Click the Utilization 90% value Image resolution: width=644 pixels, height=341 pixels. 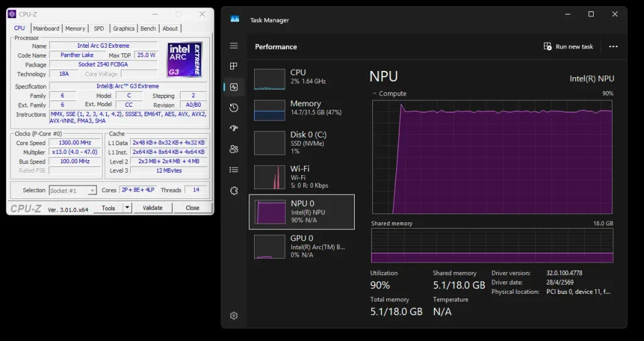pyautogui.click(x=380, y=285)
